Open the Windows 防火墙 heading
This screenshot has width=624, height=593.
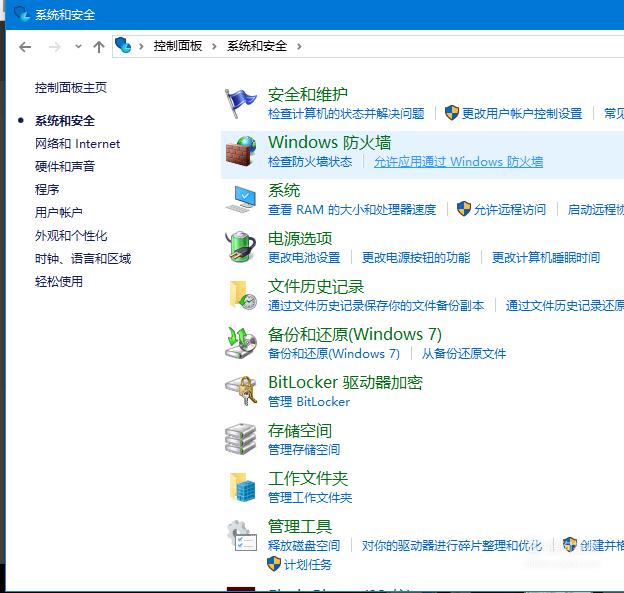pyautogui.click(x=330, y=142)
